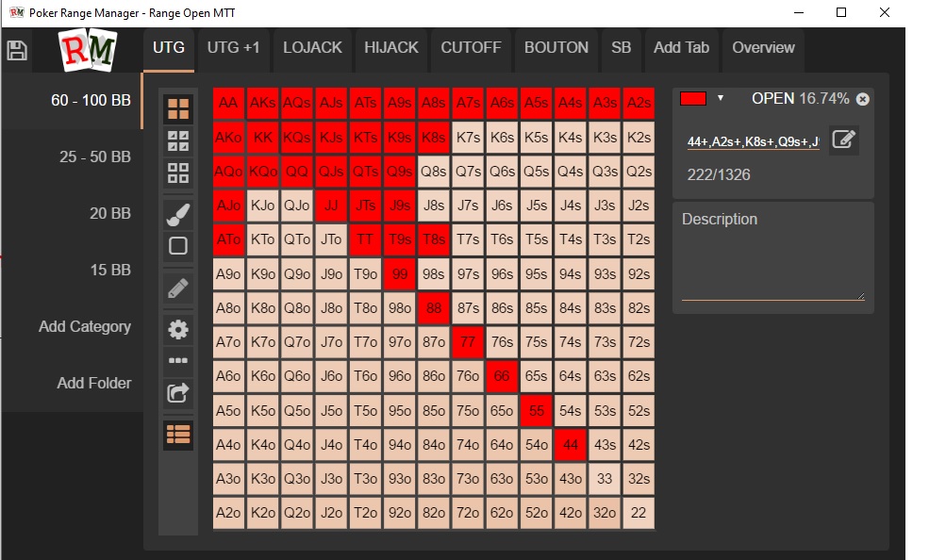Toggle the solid four-square grid view
The image size is (946, 560).
tap(178, 109)
